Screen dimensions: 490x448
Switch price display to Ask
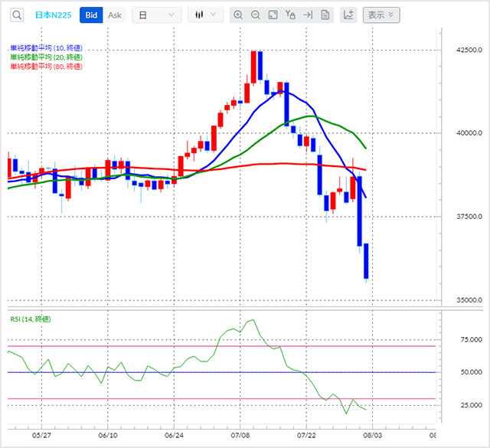click(115, 15)
